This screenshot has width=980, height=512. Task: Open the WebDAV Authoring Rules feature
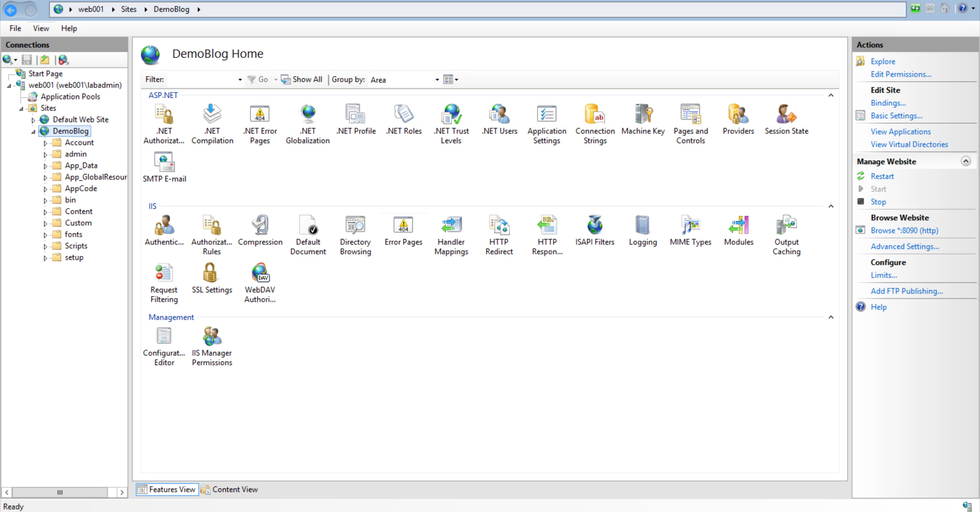(260, 283)
